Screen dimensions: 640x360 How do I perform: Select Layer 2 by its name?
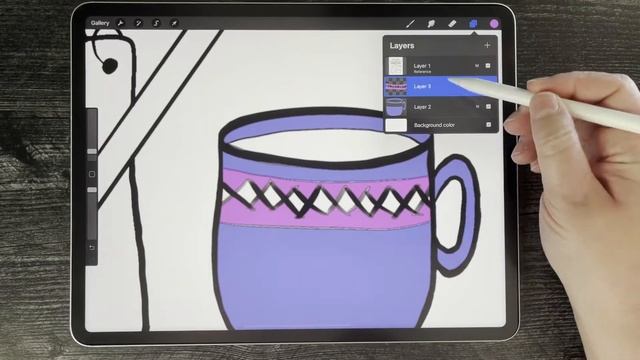(422, 107)
